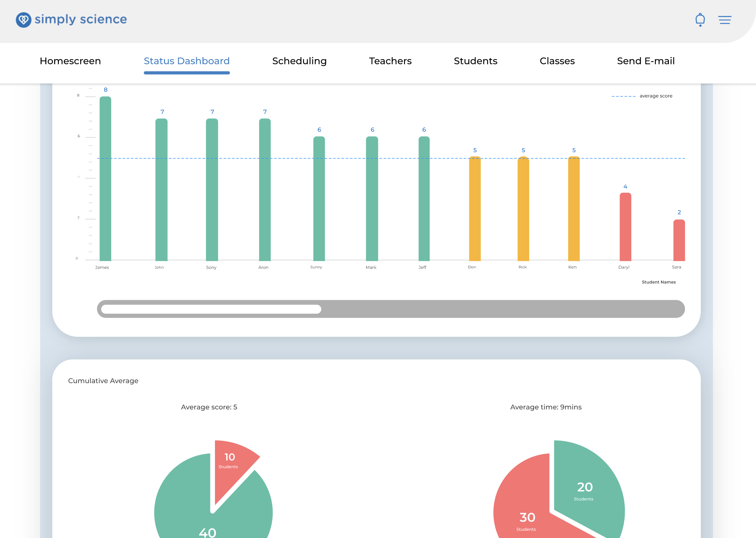The height and width of the screenshot is (538, 756).
Task: Click Ken's yellow bar scoring 5
Action: click(x=574, y=209)
